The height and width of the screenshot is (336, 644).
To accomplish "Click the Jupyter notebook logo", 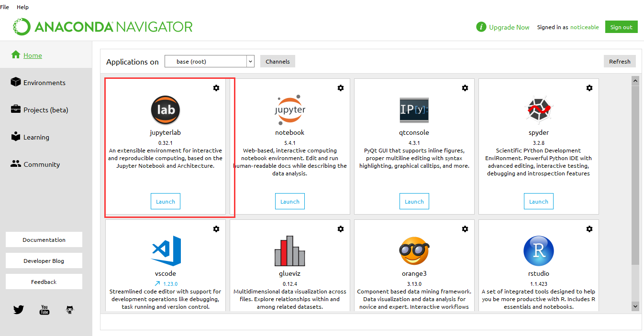I will (290, 110).
